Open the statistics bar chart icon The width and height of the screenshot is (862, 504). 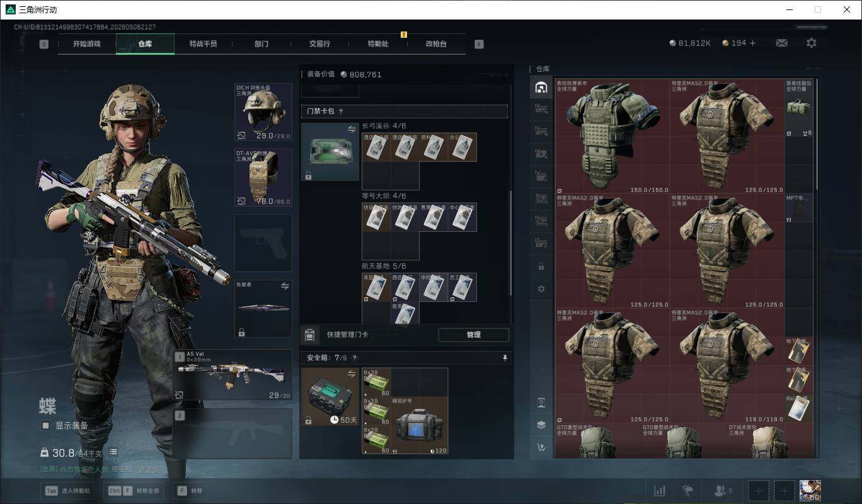point(660,491)
